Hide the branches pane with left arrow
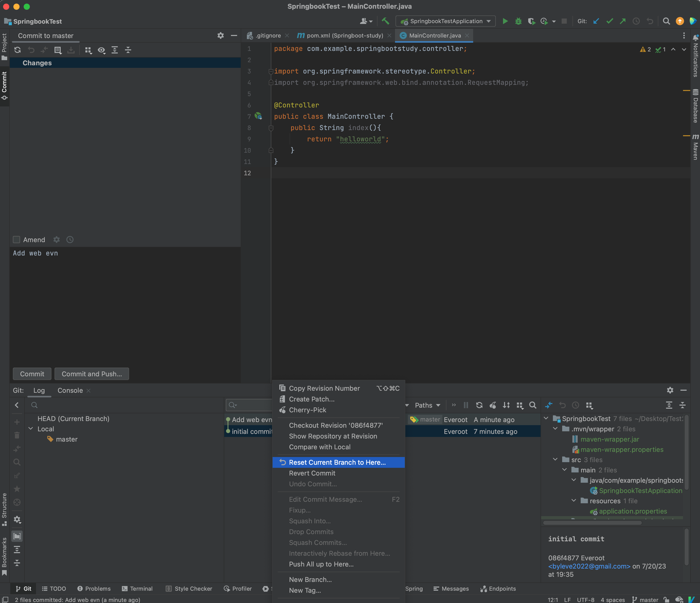Image resolution: width=700 pixels, height=603 pixels. 17,405
